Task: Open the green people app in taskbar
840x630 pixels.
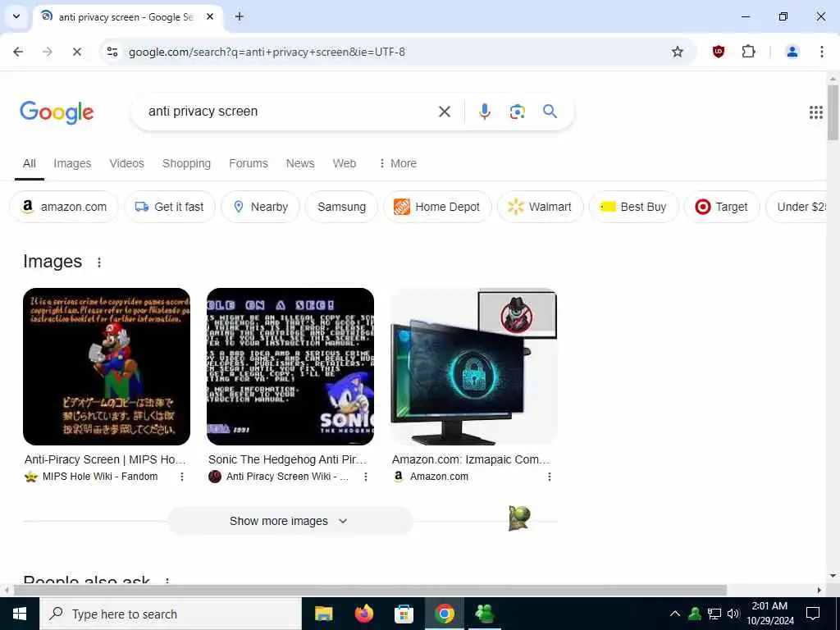Action: tap(485, 614)
